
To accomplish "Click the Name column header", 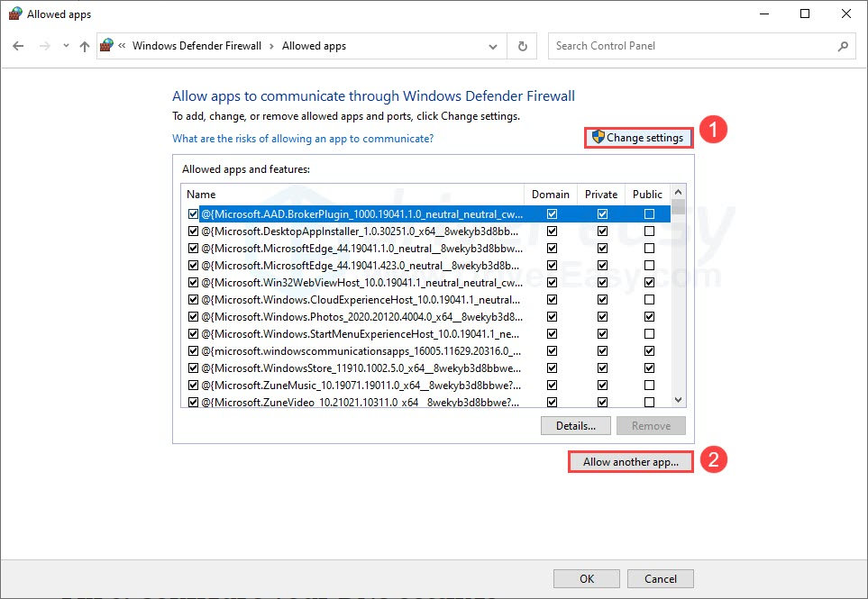I will coord(352,195).
